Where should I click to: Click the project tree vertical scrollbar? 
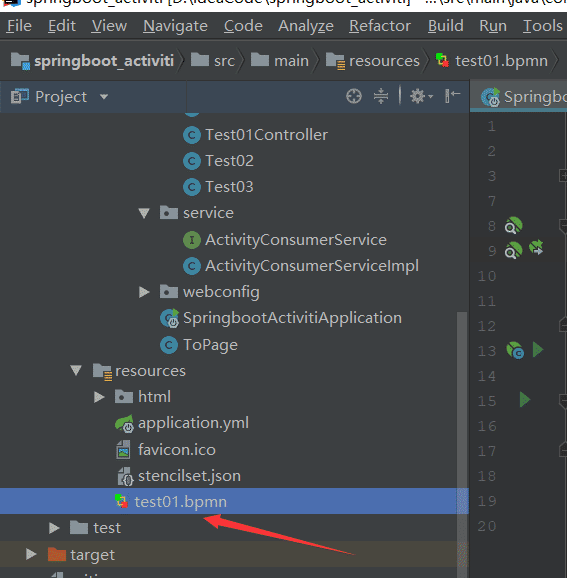[462, 439]
